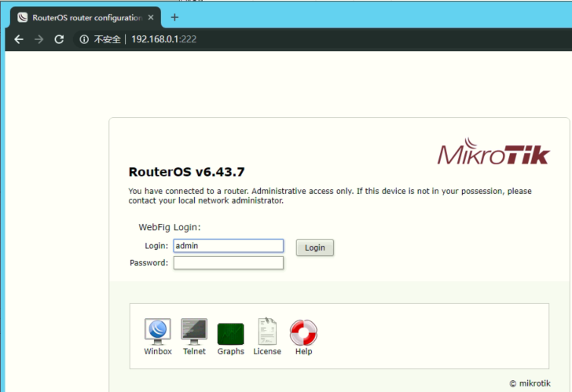Click the browser back arrow
The height and width of the screenshot is (392, 572).
pos(19,39)
